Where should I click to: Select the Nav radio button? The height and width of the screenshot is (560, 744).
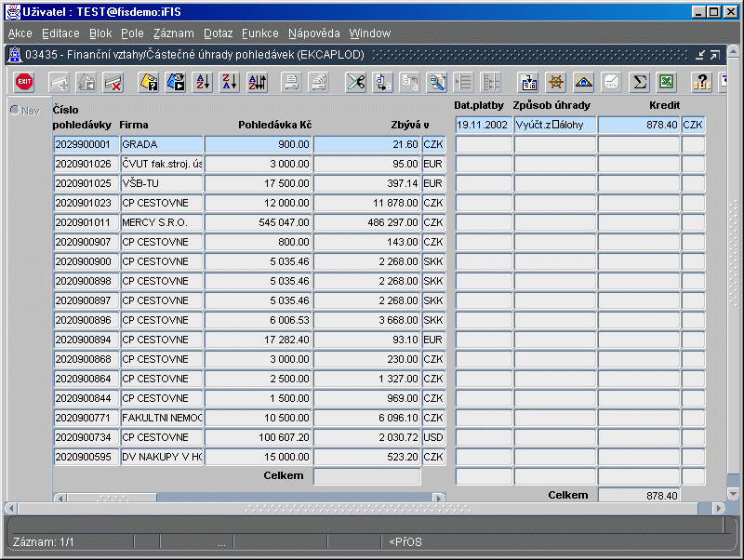tap(15, 111)
